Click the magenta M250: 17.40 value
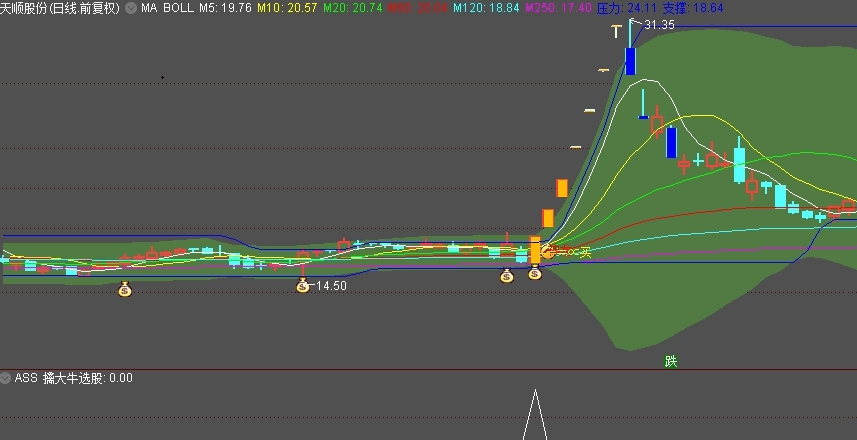Screen dimensions: 857x440 [x=559, y=8]
